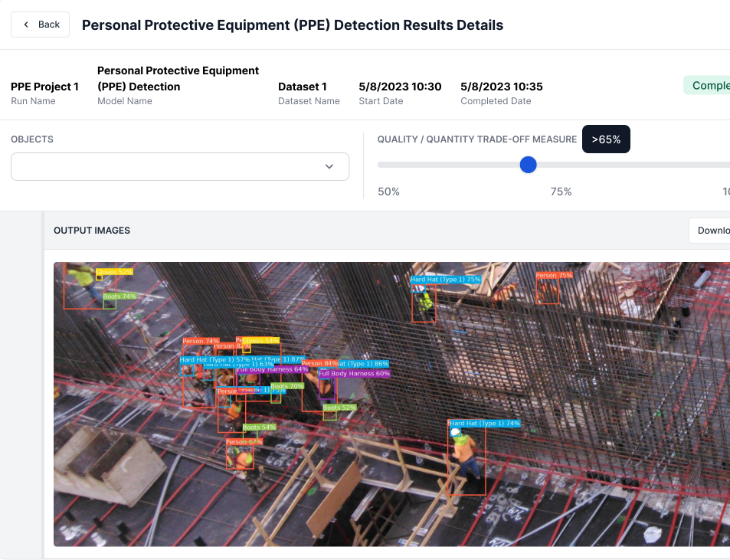The width and height of the screenshot is (730, 560).
Task: Click the 75% mark on slider
Action: pyautogui.click(x=561, y=192)
